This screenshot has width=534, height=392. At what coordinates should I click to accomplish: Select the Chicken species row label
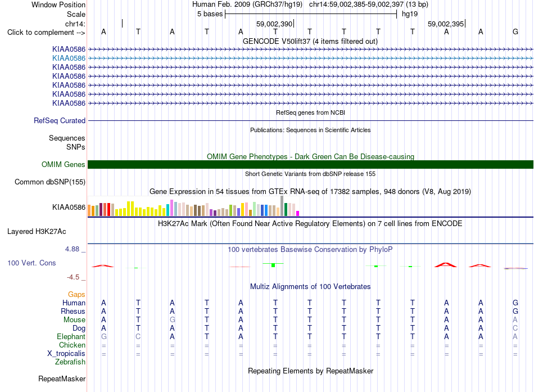click(x=72, y=345)
